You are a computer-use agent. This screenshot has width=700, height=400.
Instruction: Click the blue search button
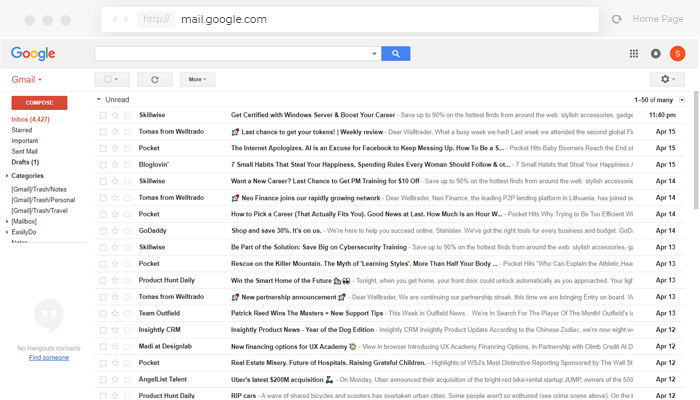click(x=396, y=54)
